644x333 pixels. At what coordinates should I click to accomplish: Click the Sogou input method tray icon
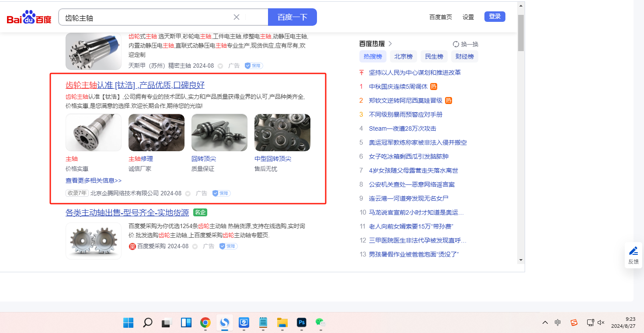click(574, 323)
